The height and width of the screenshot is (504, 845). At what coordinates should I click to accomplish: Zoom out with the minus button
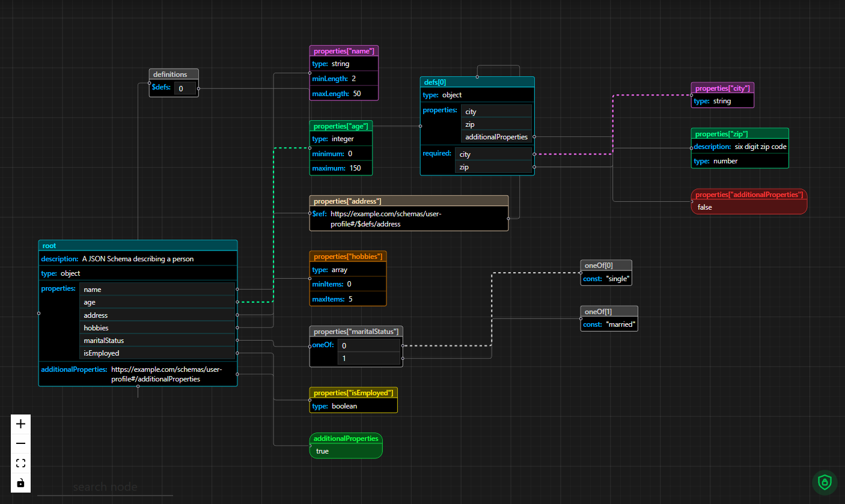click(x=21, y=443)
